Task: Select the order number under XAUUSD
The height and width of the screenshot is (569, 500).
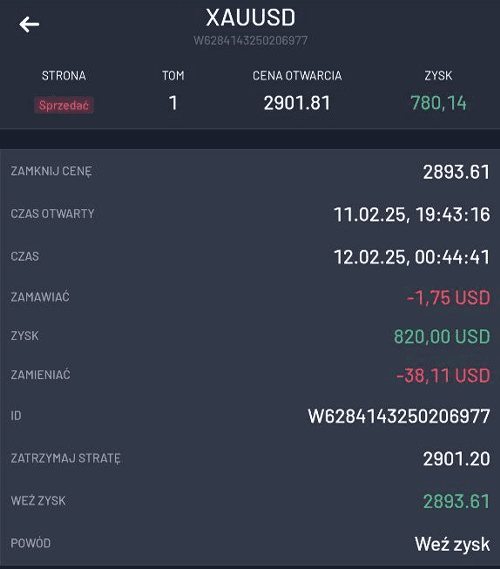Action: tap(250, 40)
